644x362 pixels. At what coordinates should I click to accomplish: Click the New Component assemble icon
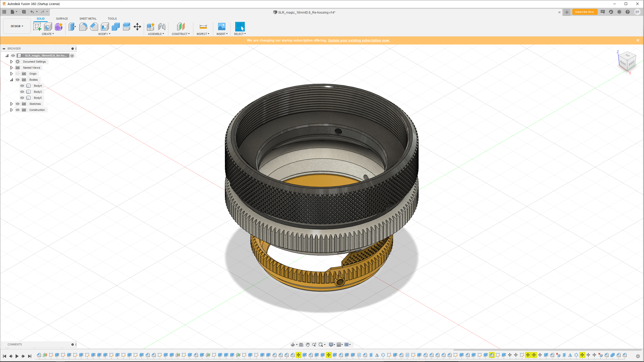coord(150,26)
